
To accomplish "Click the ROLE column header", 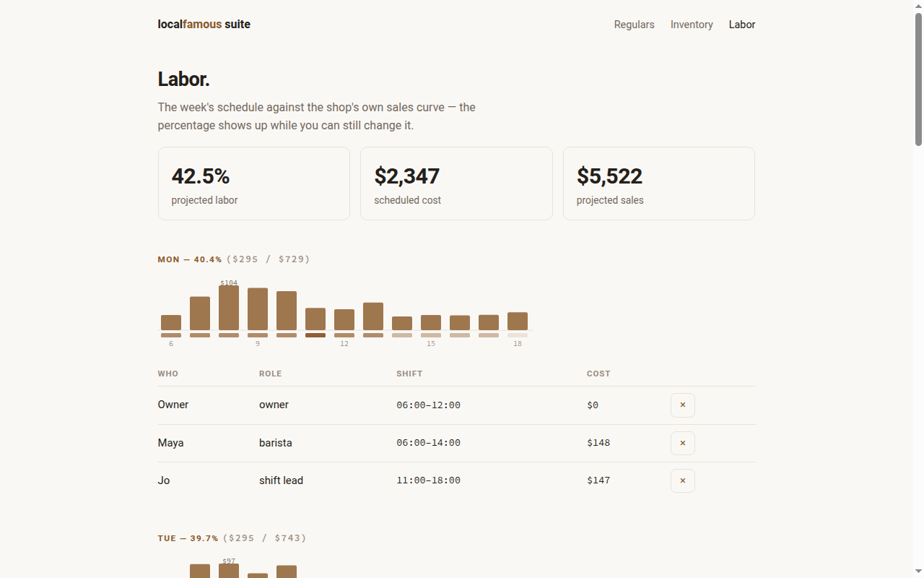I will 271,374.
